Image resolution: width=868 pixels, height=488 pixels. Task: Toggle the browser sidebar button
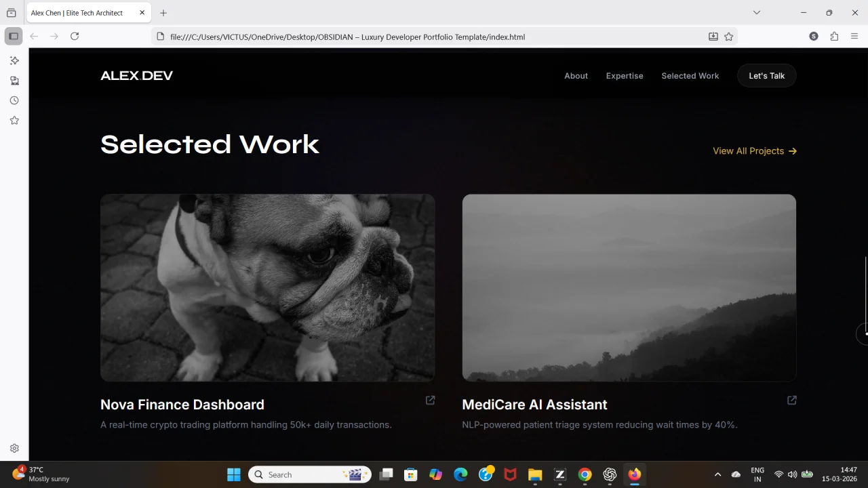(x=14, y=37)
